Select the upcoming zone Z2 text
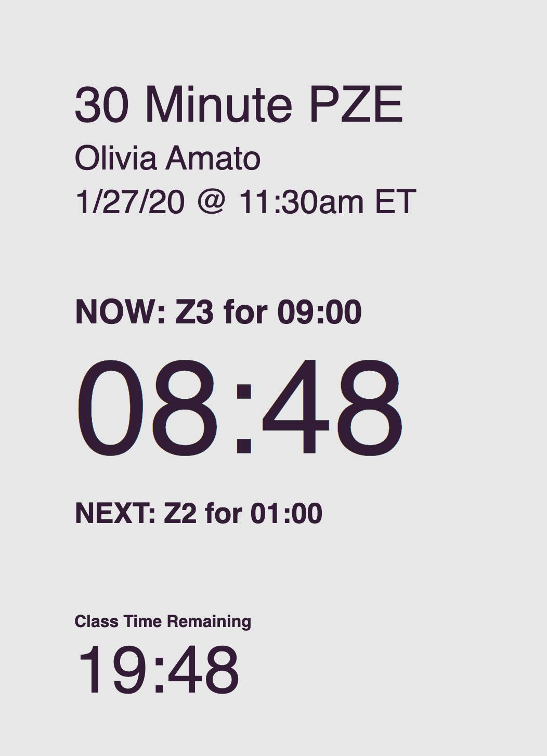This screenshot has height=756, width=547. 180,513
